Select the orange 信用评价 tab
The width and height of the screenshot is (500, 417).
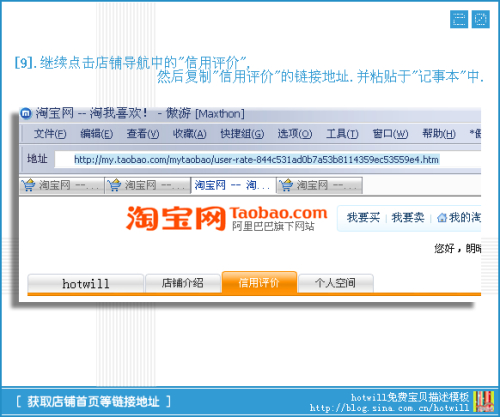tap(259, 283)
